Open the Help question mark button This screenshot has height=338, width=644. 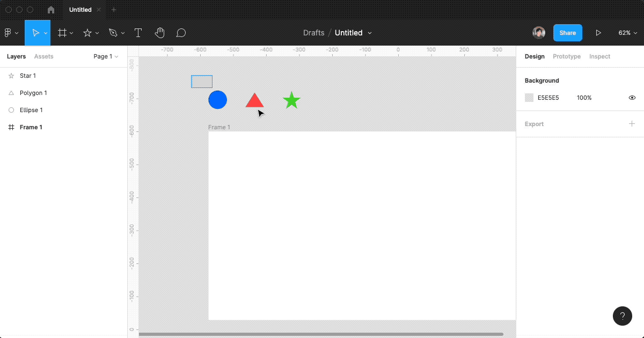tap(622, 316)
